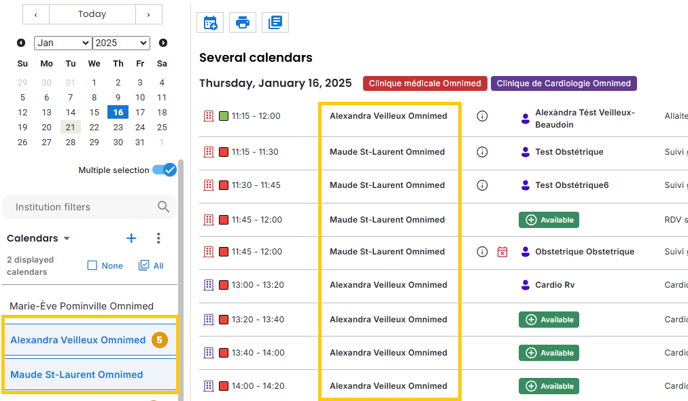Open the year dropdown showing 2025

121,43
